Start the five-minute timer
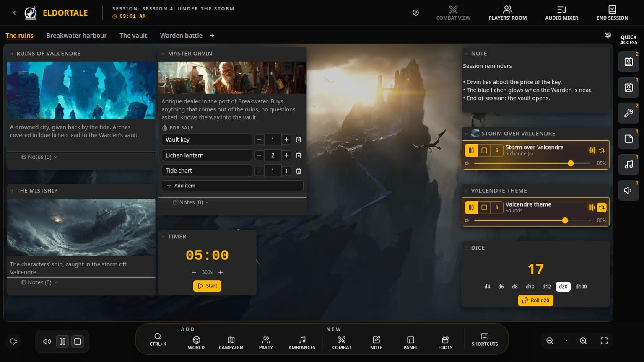 207,286
